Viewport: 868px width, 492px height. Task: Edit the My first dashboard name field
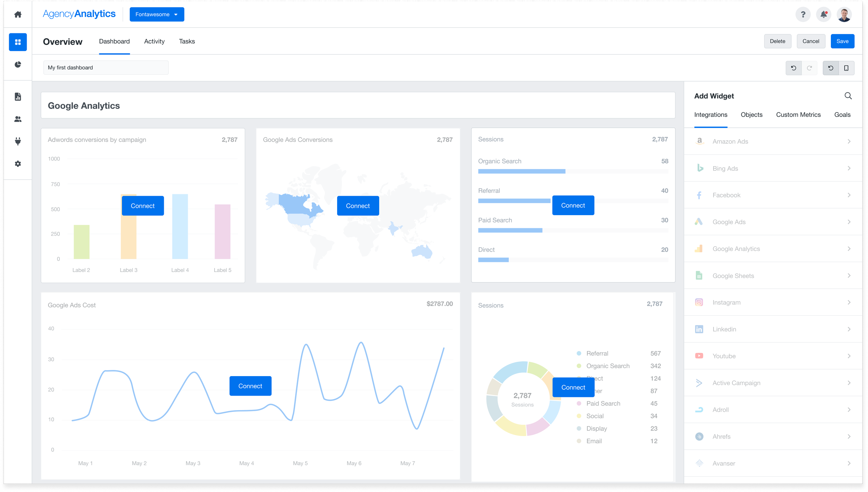click(106, 68)
